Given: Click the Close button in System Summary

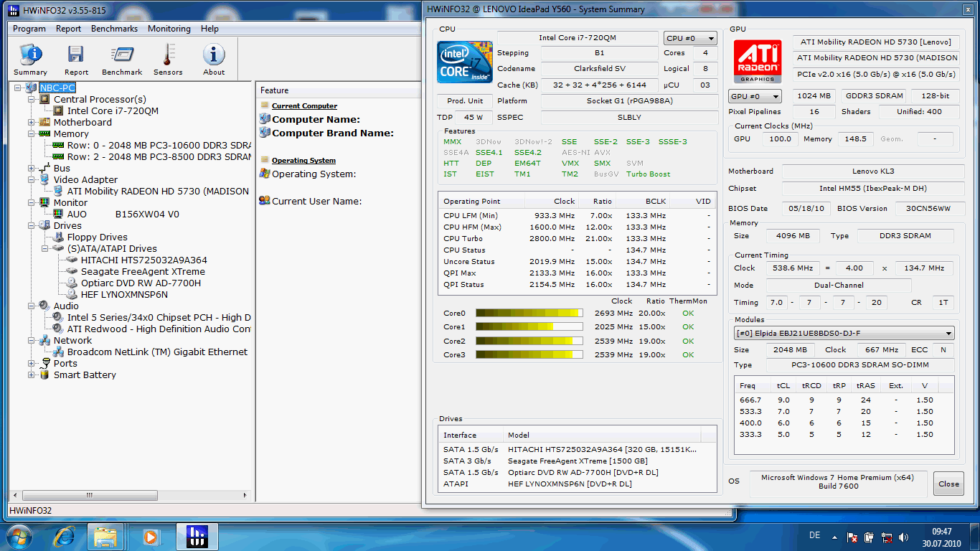Looking at the screenshot, I should click(x=948, y=484).
